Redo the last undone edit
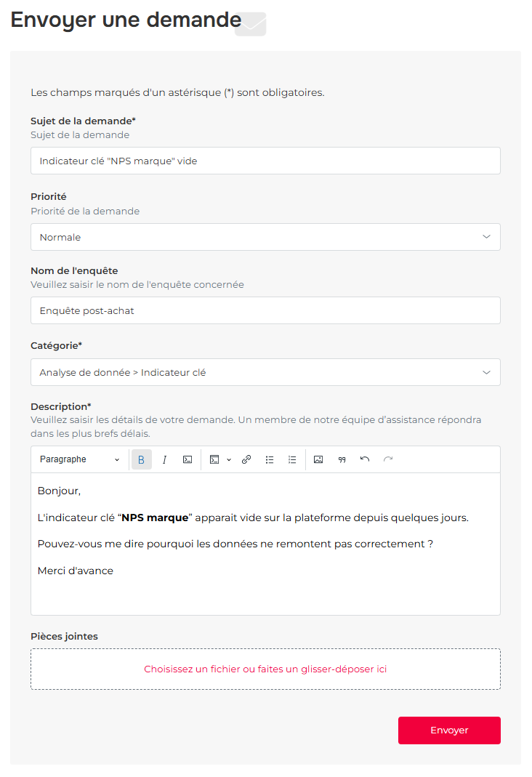 click(x=388, y=459)
